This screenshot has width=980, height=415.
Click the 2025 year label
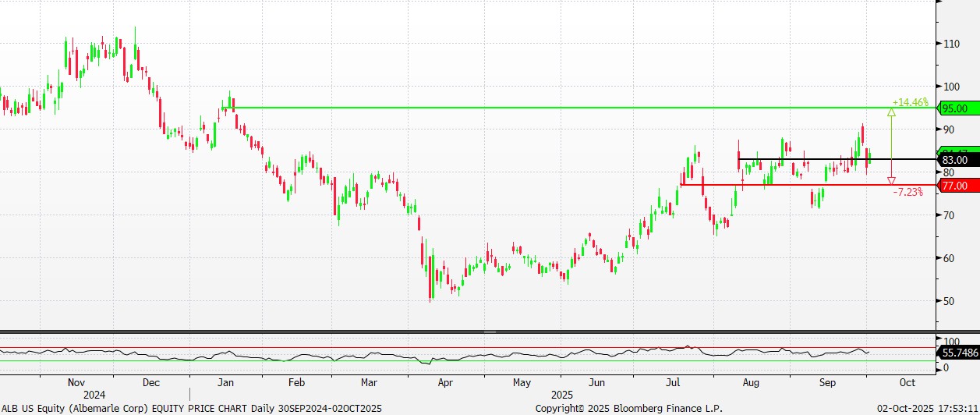click(561, 395)
